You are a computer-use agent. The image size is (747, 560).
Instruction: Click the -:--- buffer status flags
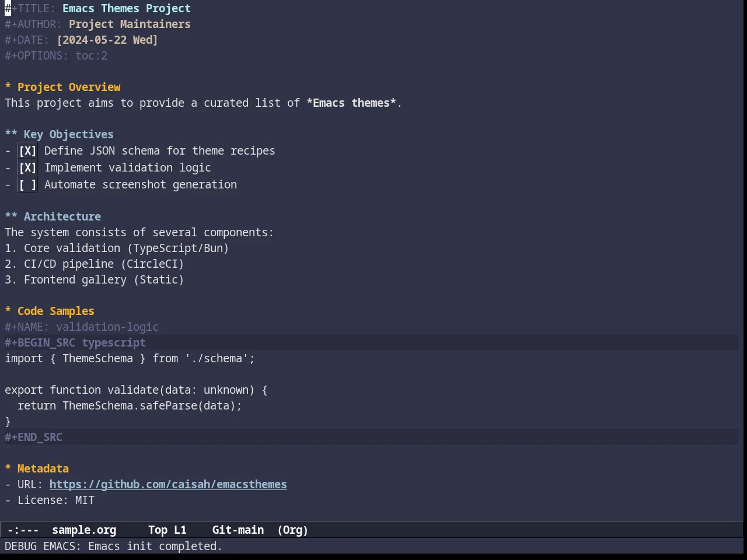click(x=23, y=530)
